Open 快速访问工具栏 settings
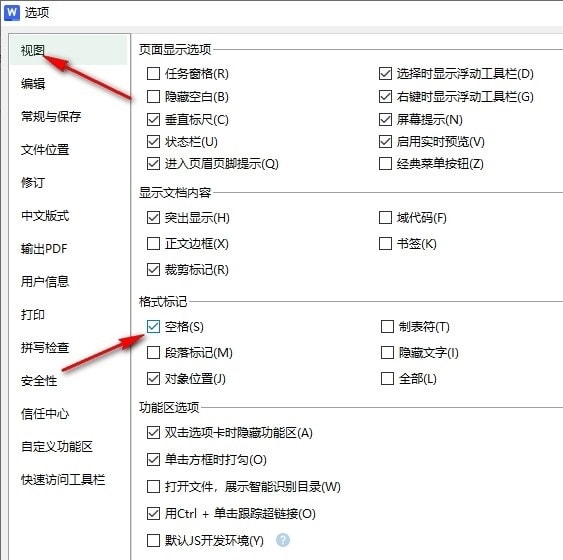The width and height of the screenshot is (563, 560). [63, 480]
